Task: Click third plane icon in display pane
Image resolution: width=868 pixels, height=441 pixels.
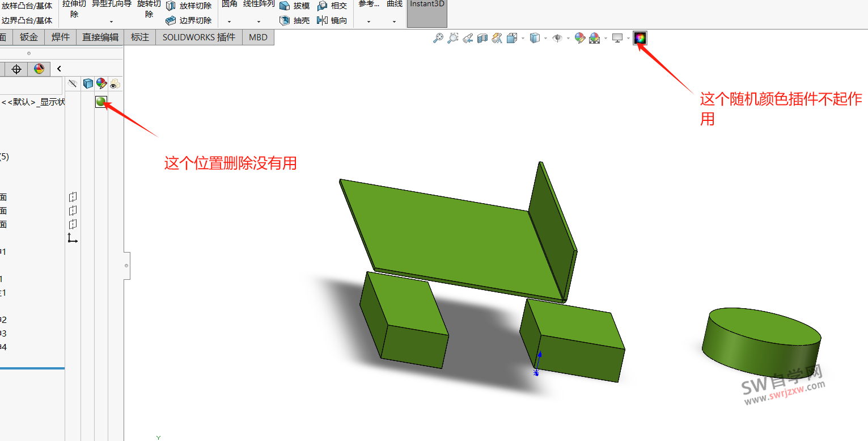Action: coord(73,224)
